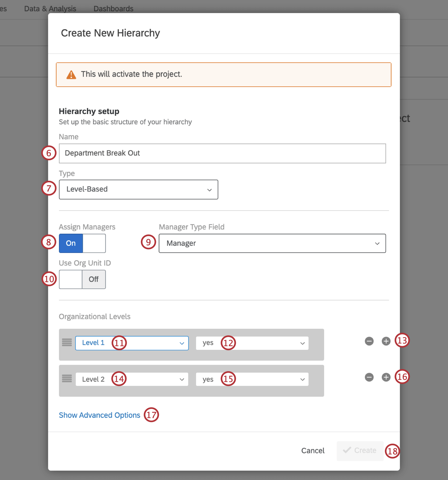Toggle the Assign Managers switch
The width and height of the screenshot is (448, 480).
tap(82, 243)
